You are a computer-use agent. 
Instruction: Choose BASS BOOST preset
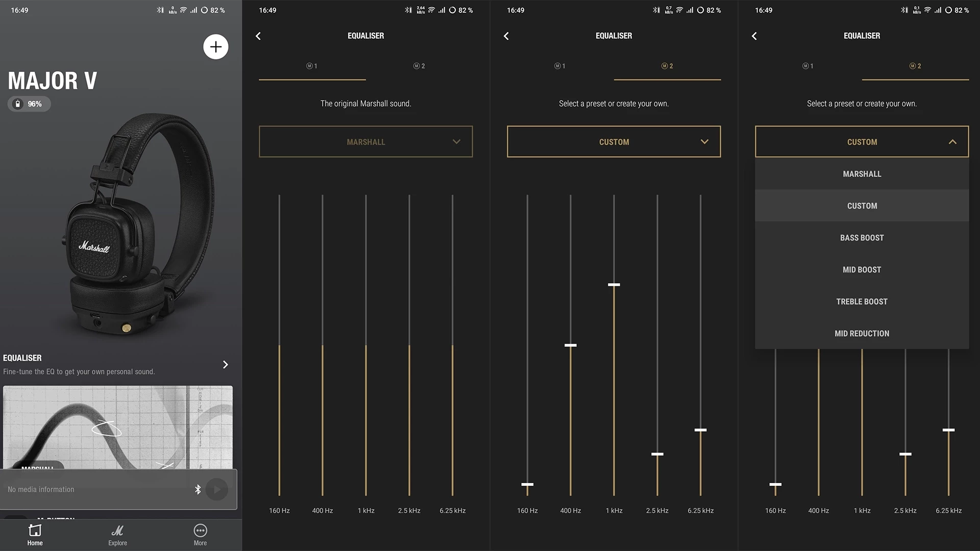pos(862,238)
